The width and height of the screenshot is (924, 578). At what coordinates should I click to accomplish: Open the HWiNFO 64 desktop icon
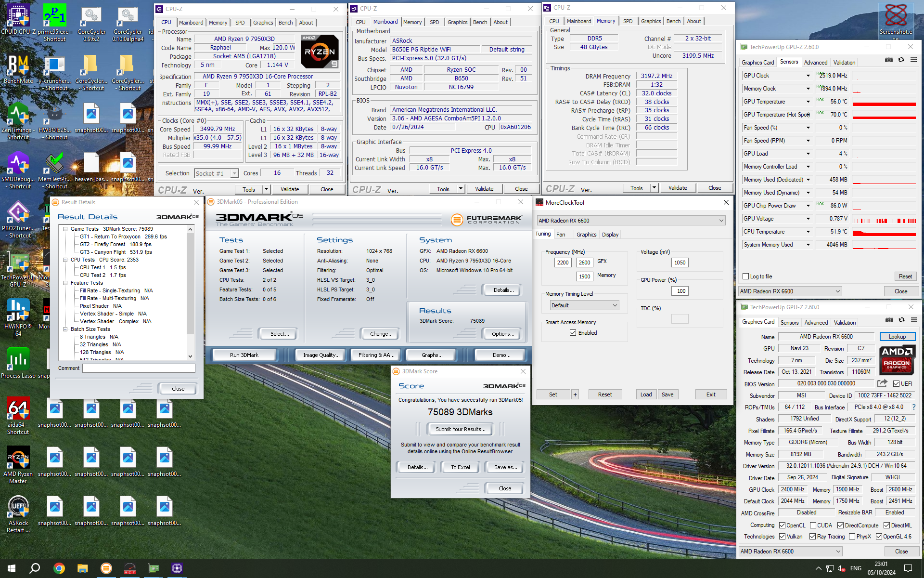pos(18,317)
